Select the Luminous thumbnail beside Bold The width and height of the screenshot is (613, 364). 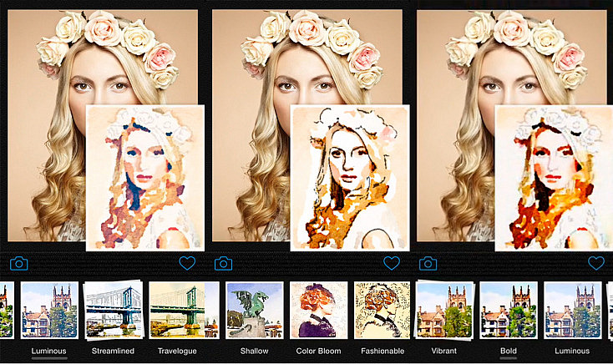click(573, 311)
